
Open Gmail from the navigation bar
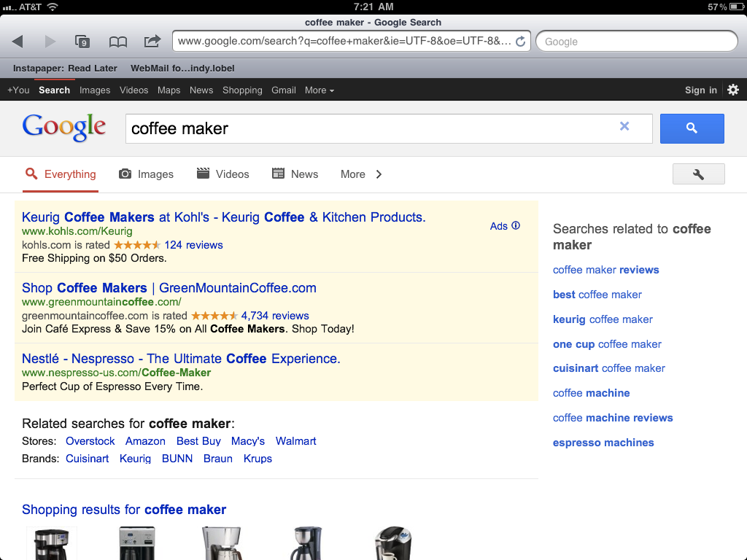(x=283, y=90)
